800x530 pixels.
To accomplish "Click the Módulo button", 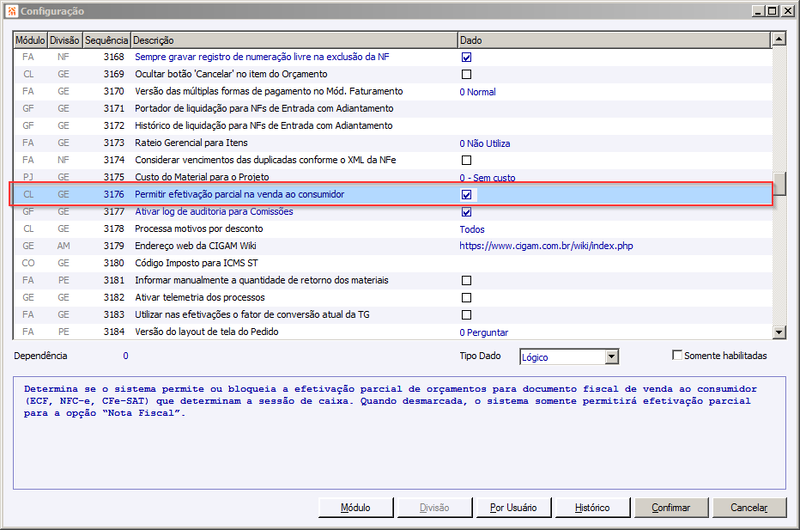I will tap(356, 508).
